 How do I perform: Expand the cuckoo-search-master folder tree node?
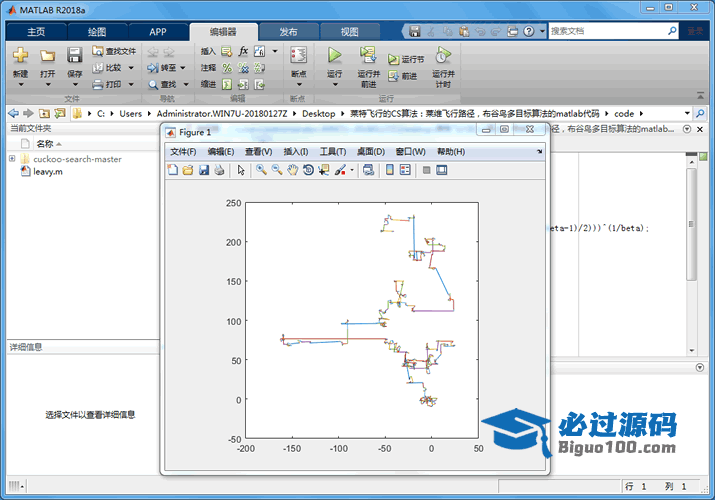12,159
